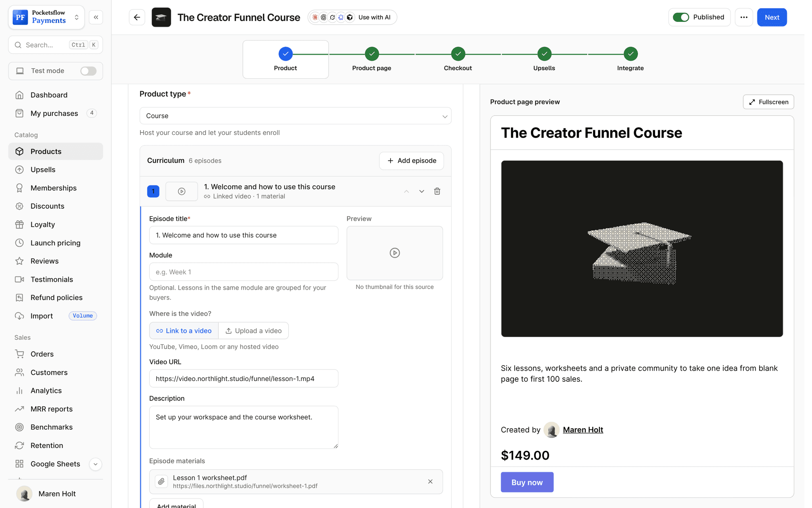The height and width of the screenshot is (508, 812).
Task: Open Dashboard from the sidebar
Action: 56,95
